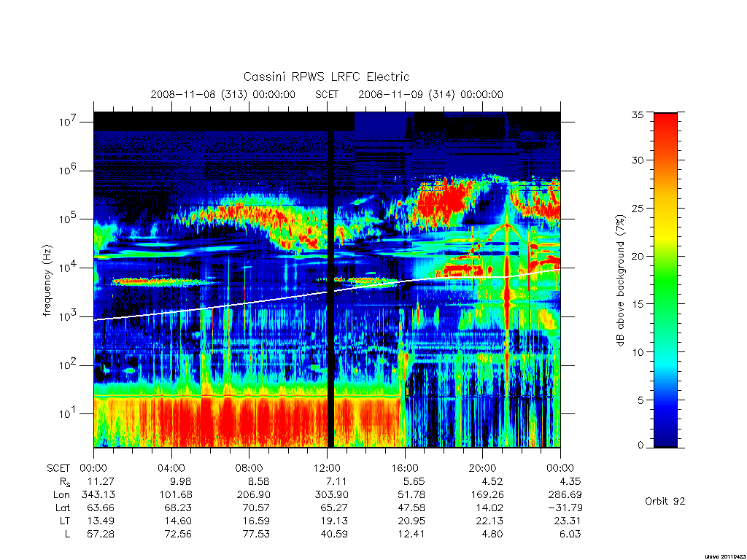747x560 pixels.
Task: Click the L value 57.28
Action: point(101,534)
